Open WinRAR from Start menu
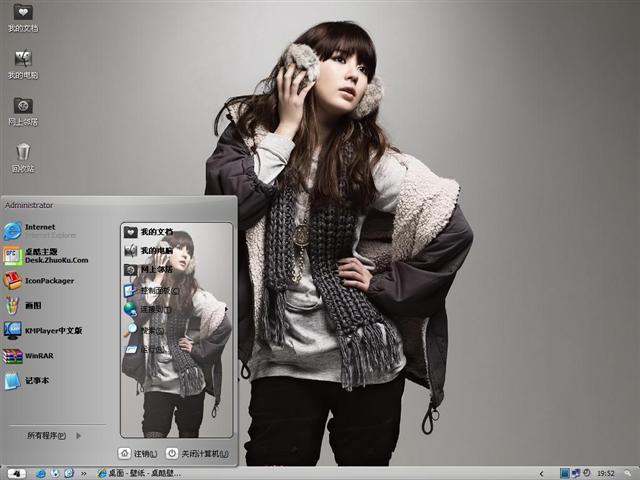The height and width of the screenshot is (480, 640). (29, 356)
